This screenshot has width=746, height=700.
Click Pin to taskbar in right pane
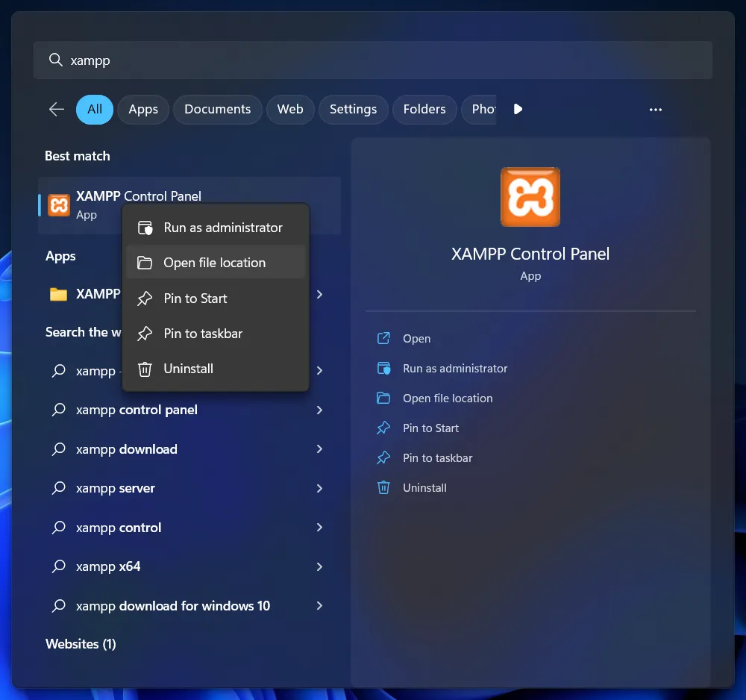pos(437,457)
